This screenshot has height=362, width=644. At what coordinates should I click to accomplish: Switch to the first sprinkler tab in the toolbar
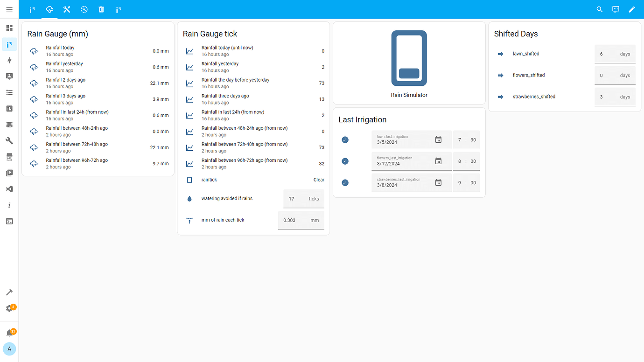tap(32, 9)
